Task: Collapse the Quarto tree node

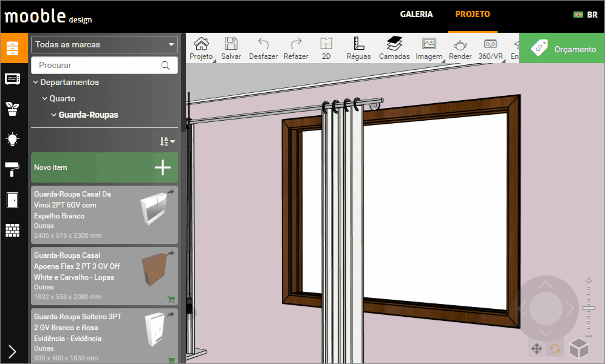Action: (x=45, y=99)
